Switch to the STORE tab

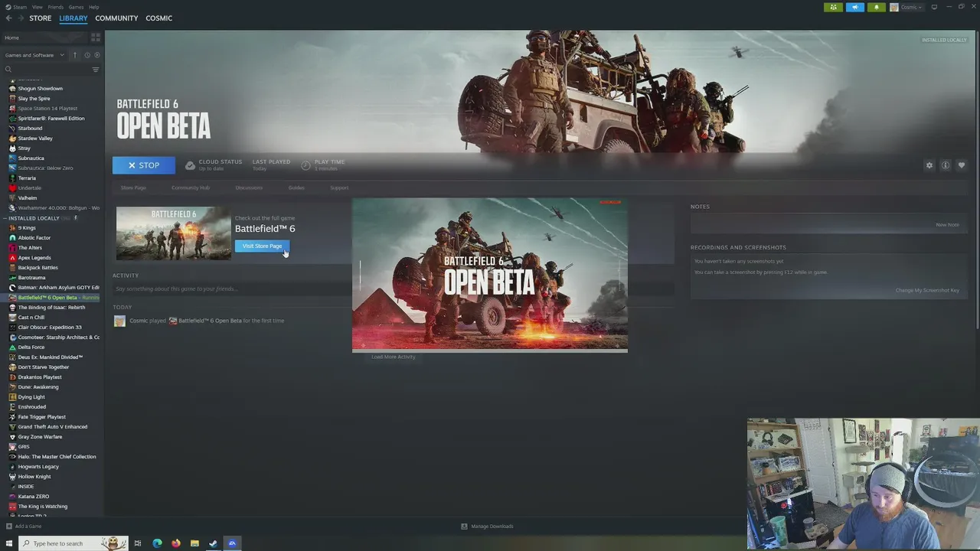(41, 18)
